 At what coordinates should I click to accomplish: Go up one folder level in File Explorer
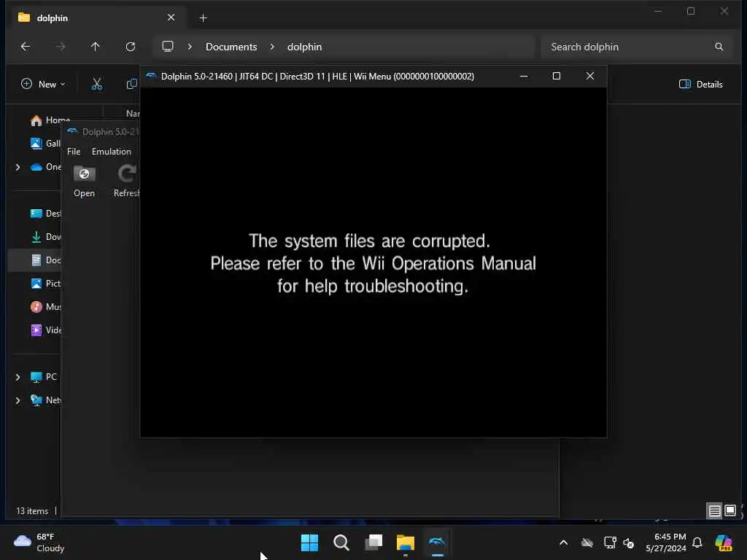point(96,47)
